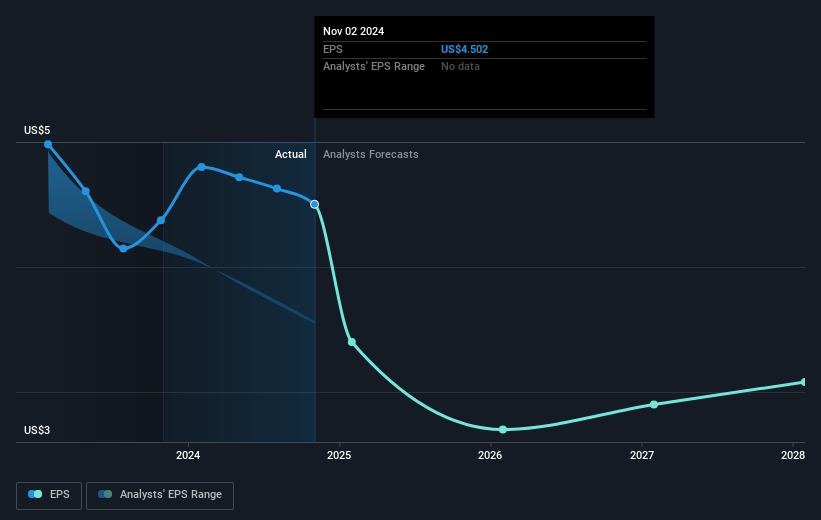Click the US$5 y-axis label
The height and width of the screenshot is (520, 821).
(37, 130)
